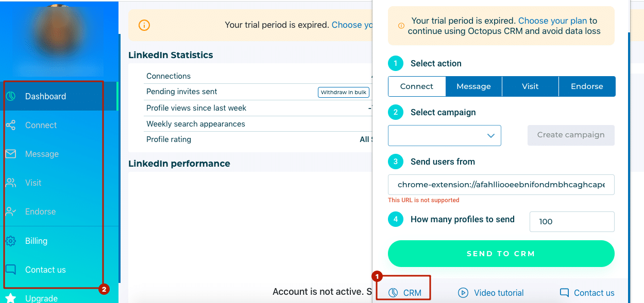Select the Endorse action tab
The image size is (644, 303).
pos(587,86)
